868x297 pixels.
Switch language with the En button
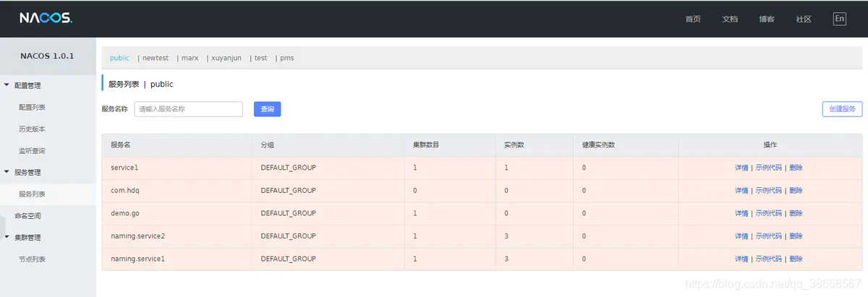[x=839, y=19]
